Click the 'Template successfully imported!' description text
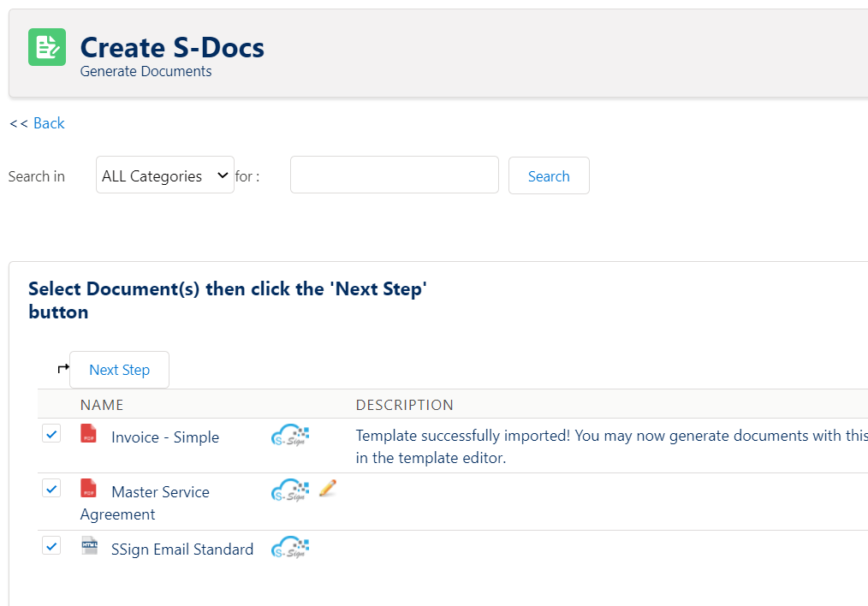The height and width of the screenshot is (606, 868). pyautogui.click(x=612, y=447)
